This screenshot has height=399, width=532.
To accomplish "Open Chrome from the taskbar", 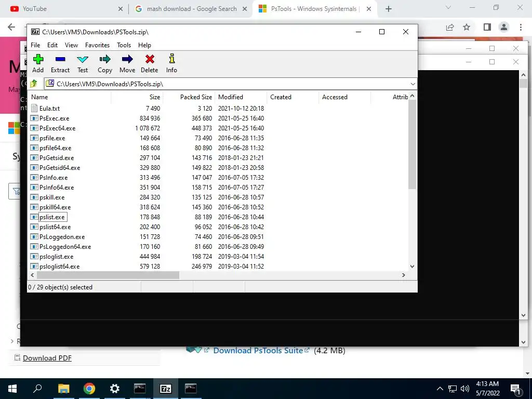I will 89,389.
